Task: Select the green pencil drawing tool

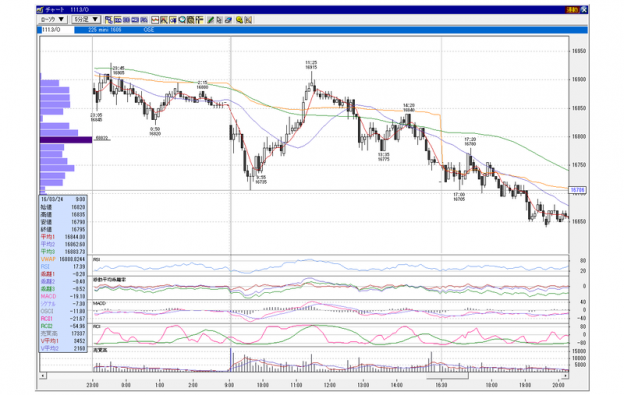Action: point(211,20)
